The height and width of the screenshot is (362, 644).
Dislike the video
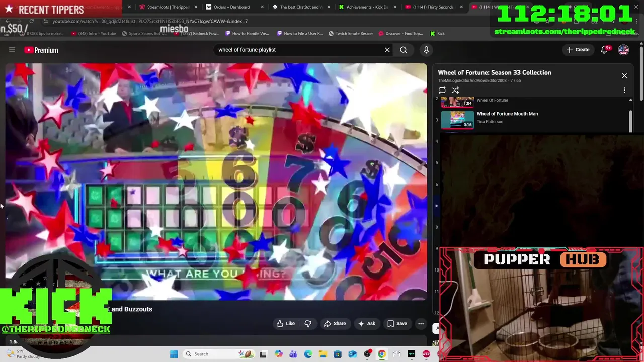pyautogui.click(x=308, y=324)
